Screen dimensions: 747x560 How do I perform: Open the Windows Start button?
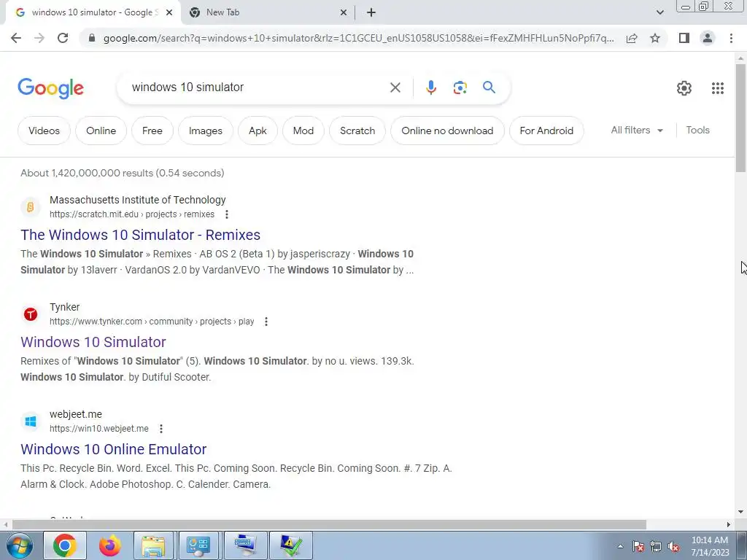tap(19, 545)
